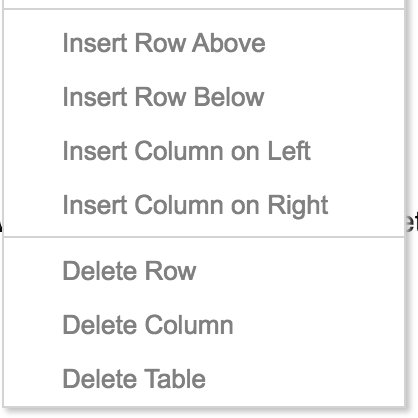Remove the current row using menu
418x418 pixels.
click(x=204, y=271)
